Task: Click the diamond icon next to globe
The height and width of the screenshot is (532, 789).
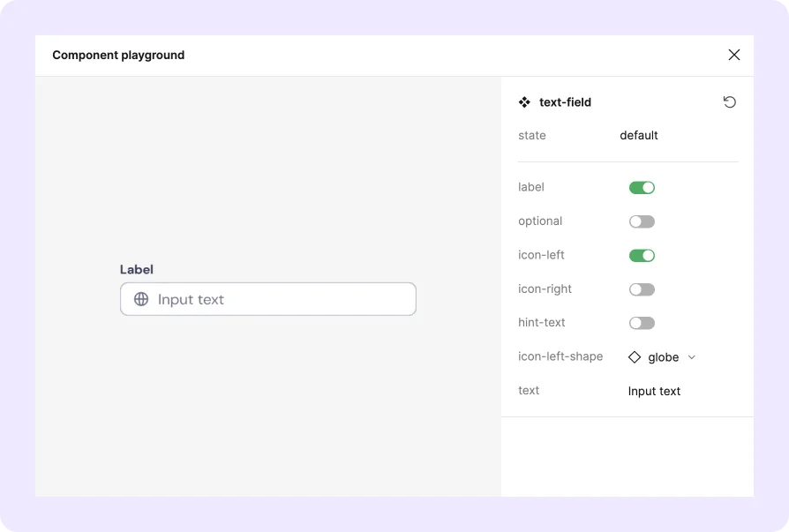Action: coord(635,357)
